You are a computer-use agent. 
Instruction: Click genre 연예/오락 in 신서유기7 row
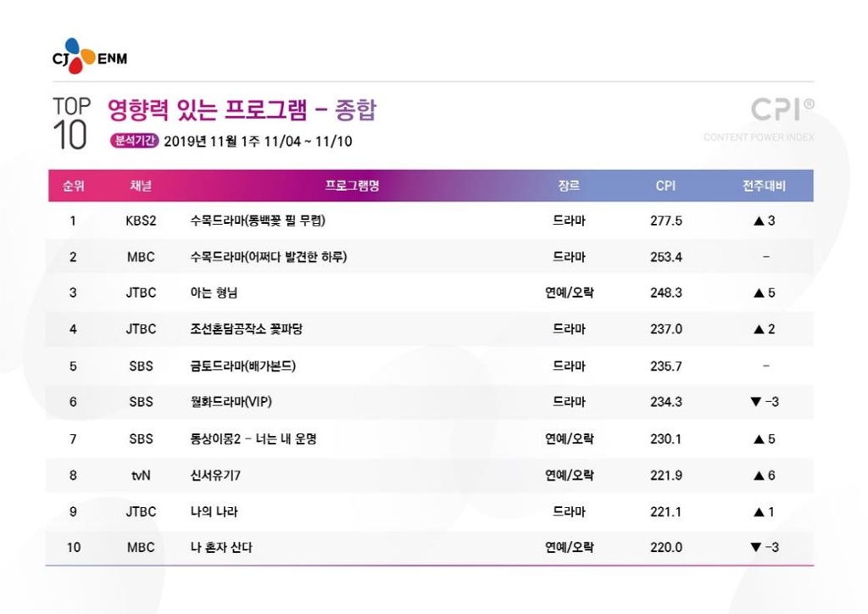click(569, 476)
